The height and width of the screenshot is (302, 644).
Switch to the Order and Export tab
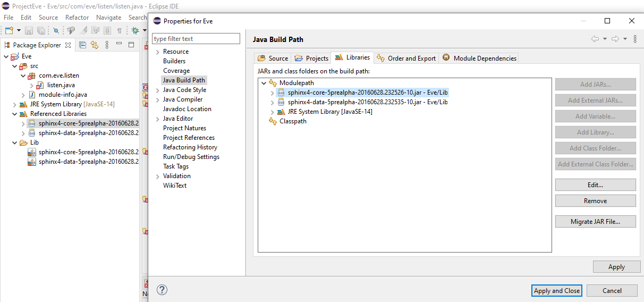click(x=406, y=58)
